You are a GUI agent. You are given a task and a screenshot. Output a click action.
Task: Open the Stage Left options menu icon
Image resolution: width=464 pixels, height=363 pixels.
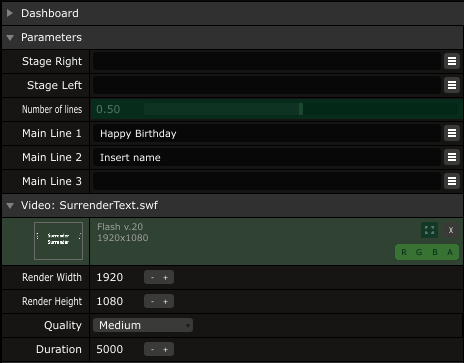(x=452, y=85)
